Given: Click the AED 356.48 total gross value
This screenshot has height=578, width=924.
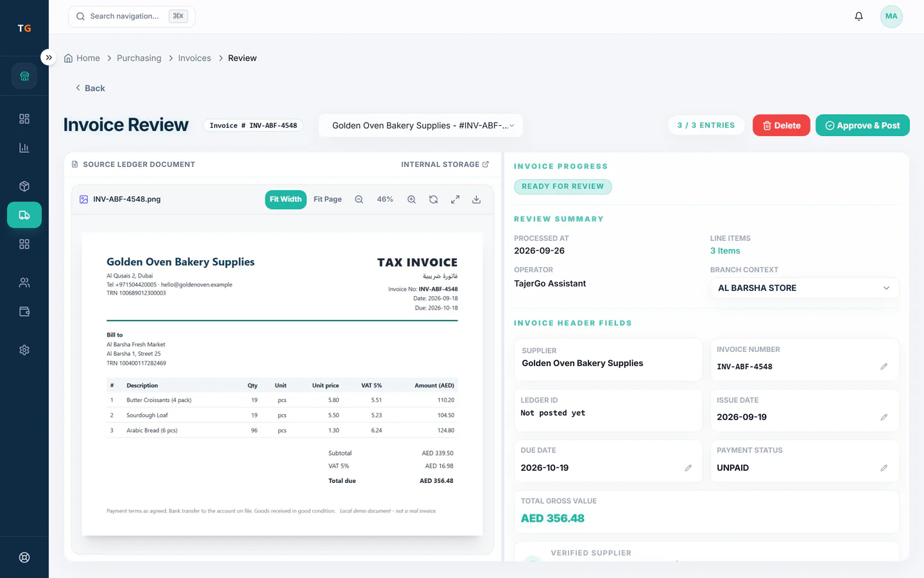Looking at the screenshot, I should [x=552, y=518].
